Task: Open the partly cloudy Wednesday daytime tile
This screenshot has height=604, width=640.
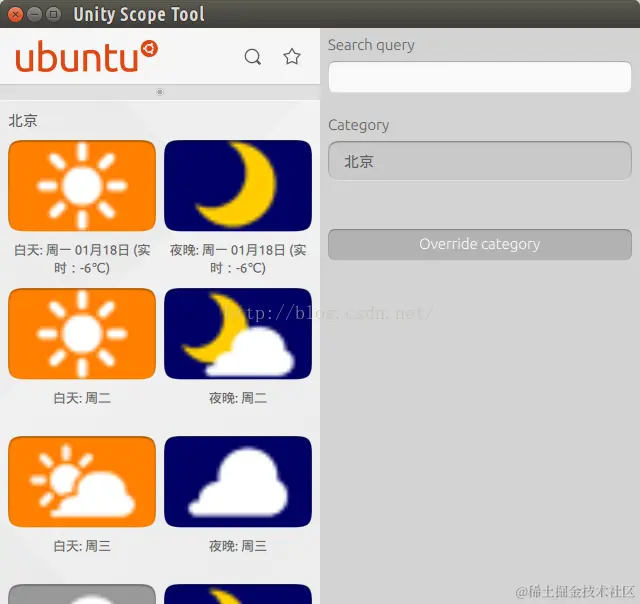Action: 82,482
